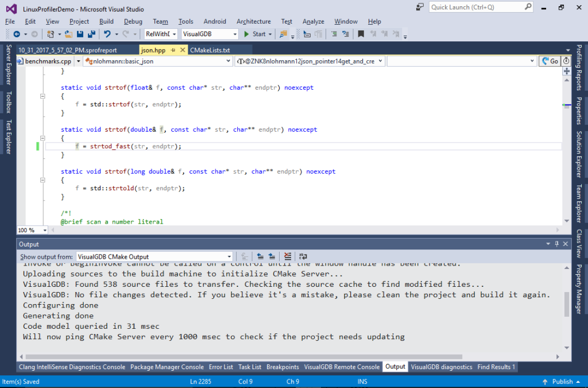
Task: Collapse the strtof double overload code block
Action: (42, 137)
